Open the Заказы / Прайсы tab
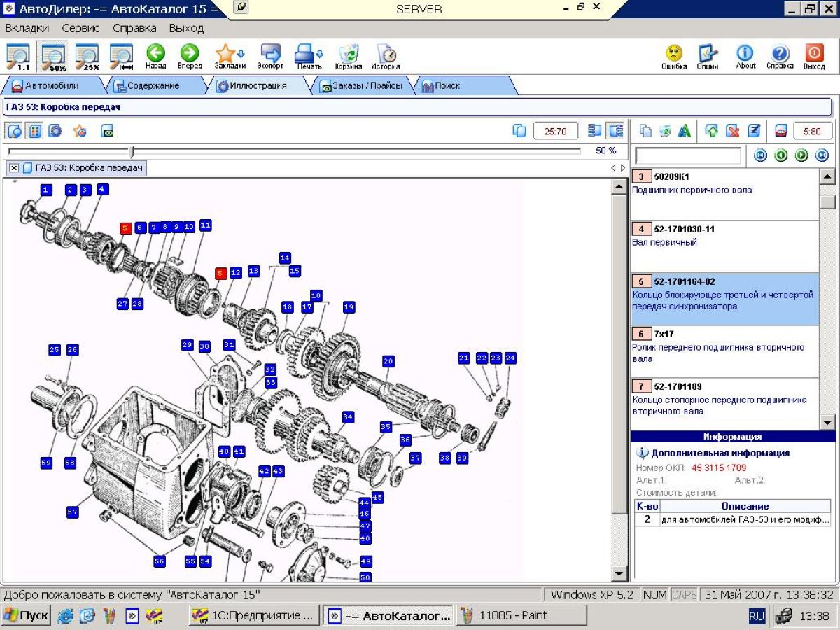 click(361, 86)
